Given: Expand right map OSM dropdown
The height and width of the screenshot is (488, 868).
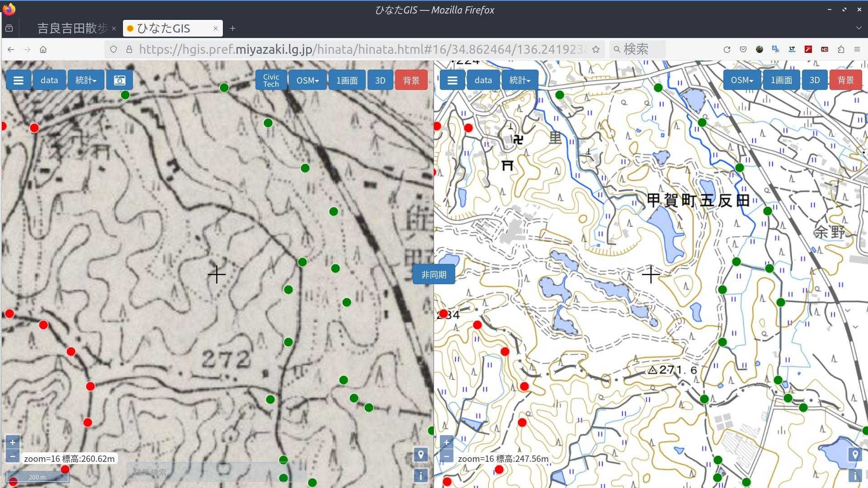Looking at the screenshot, I should tap(742, 80).
